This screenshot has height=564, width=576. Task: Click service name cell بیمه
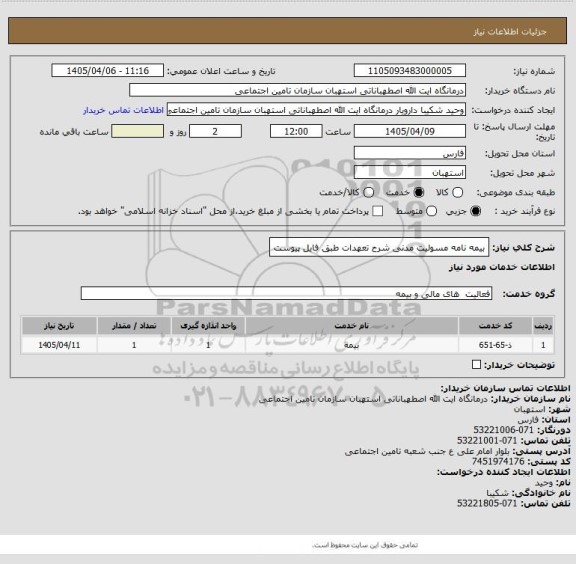pyautogui.click(x=352, y=345)
